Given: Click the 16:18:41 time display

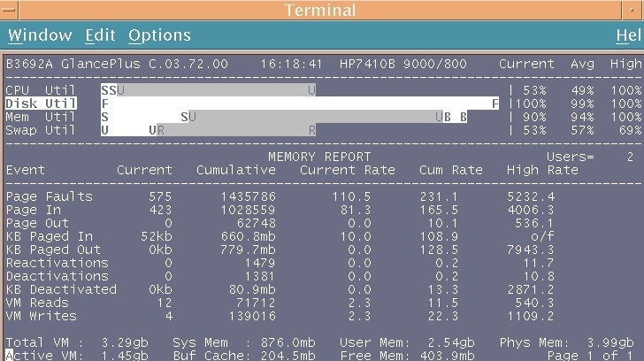Looking at the screenshot, I should click(x=291, y=64).
